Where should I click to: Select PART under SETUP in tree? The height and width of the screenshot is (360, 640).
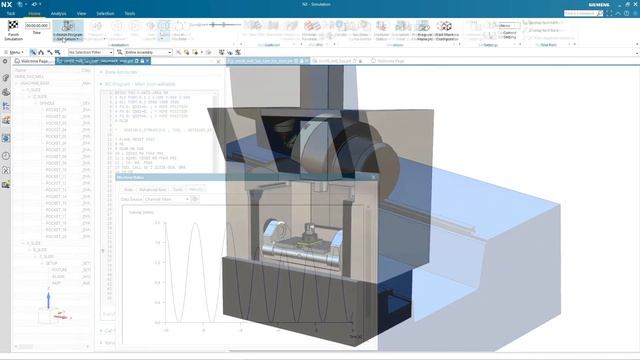click(56, 283)
